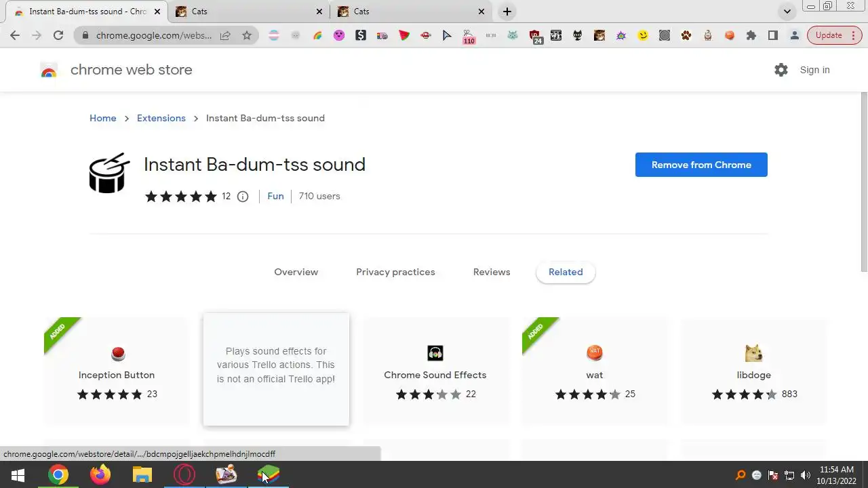Viewport: 868px width, 488px height.
Task: Go to Home breadcrumb link
Action: 103,118
